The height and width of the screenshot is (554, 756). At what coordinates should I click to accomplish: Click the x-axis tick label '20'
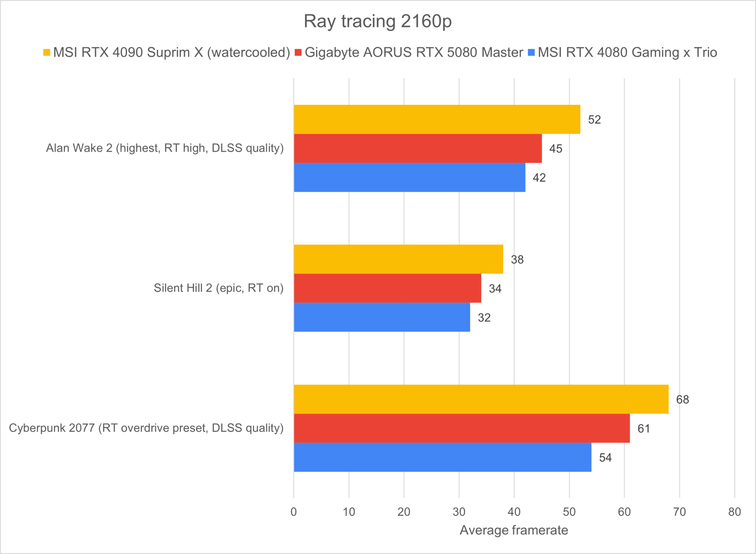coord(404,512)
